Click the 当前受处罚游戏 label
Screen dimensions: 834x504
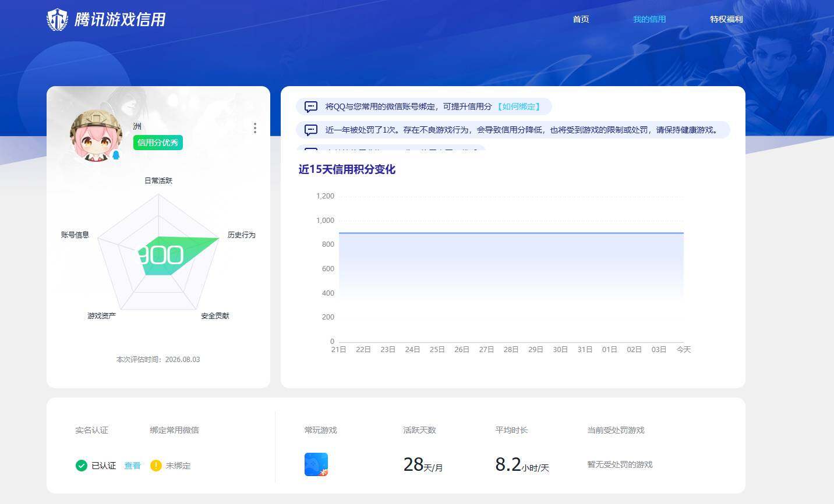(616, 430)
